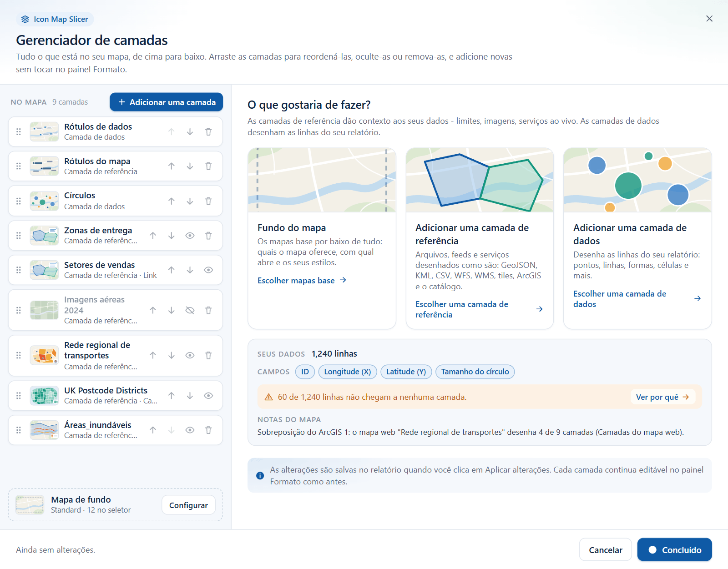Grab the drag handle of Círculos layer
This screenshot has height=569, width=728.
(x=19, y=201)
